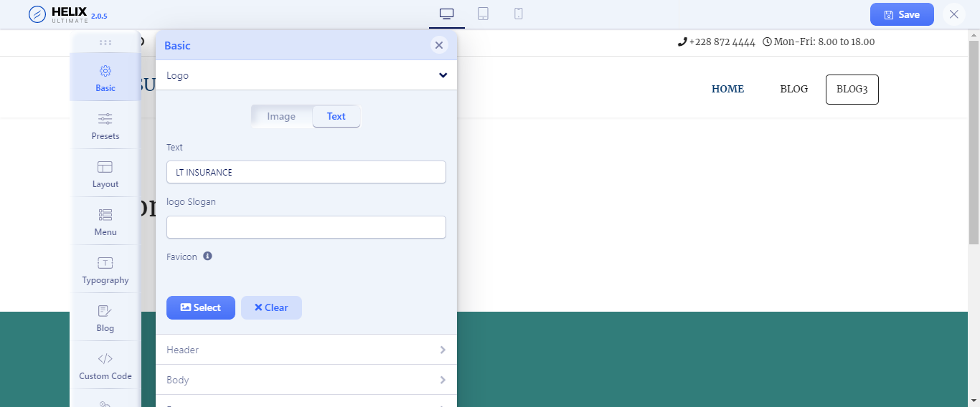Open the Menu settings icon

pyautogui.click(x=105, y=215)
